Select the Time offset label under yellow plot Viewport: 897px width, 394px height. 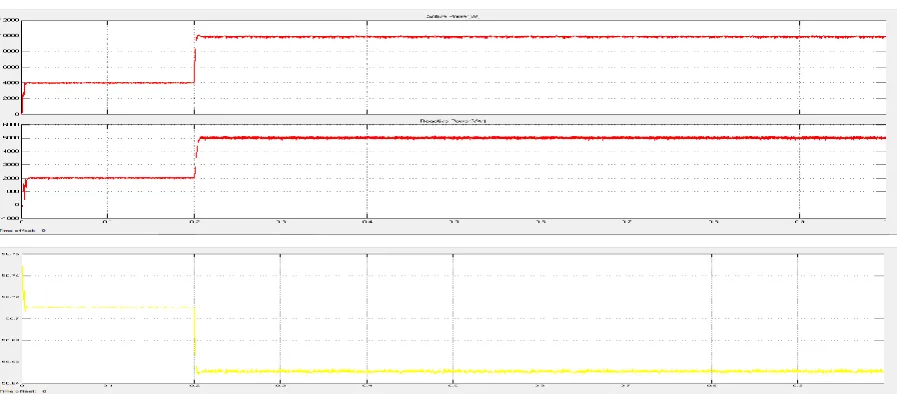click(23, 391)
